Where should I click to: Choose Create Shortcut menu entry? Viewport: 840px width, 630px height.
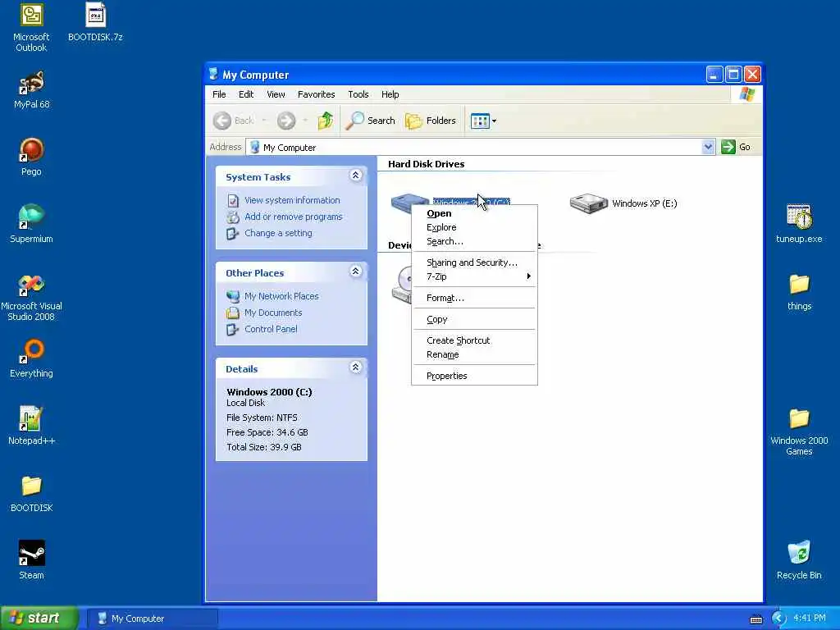tap(474, 340)
